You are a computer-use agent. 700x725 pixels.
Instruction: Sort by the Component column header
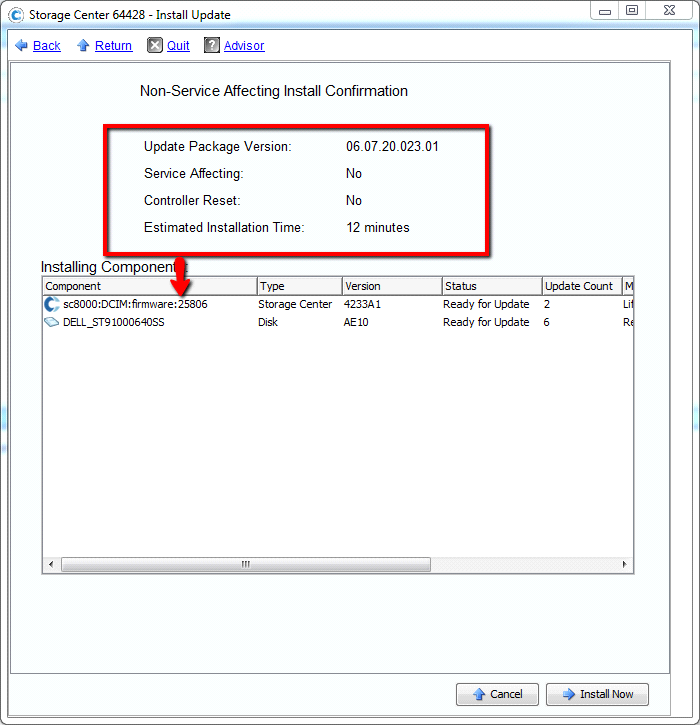coord(150,286)
